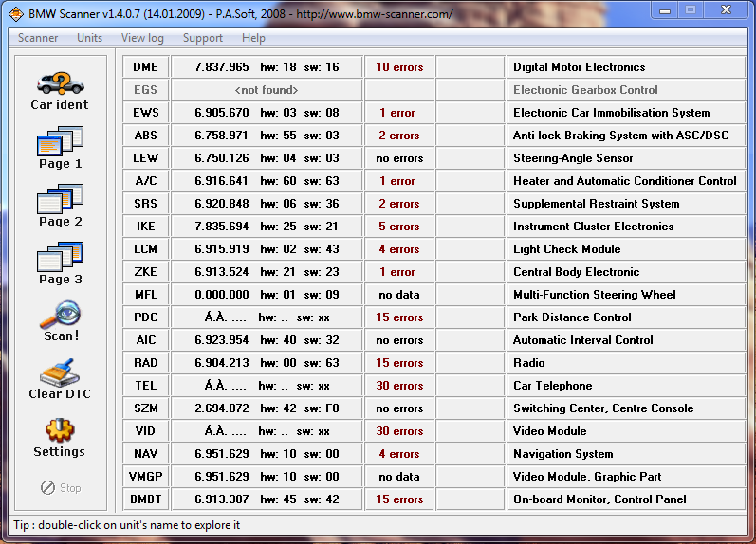The width and height of the screenshot is (756, 544).
Task: Click the 'Car Telephone' description
Action: (553, 386)
